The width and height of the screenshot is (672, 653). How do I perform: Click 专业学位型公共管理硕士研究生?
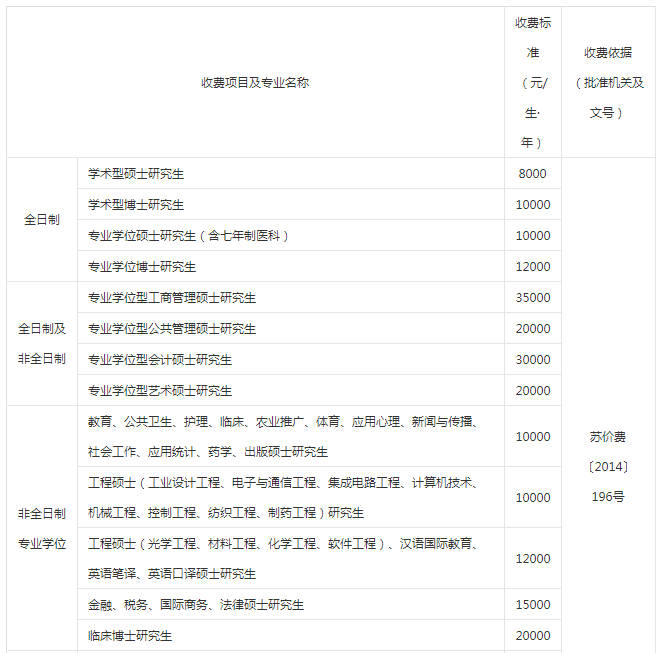click(x=291, y=328)
